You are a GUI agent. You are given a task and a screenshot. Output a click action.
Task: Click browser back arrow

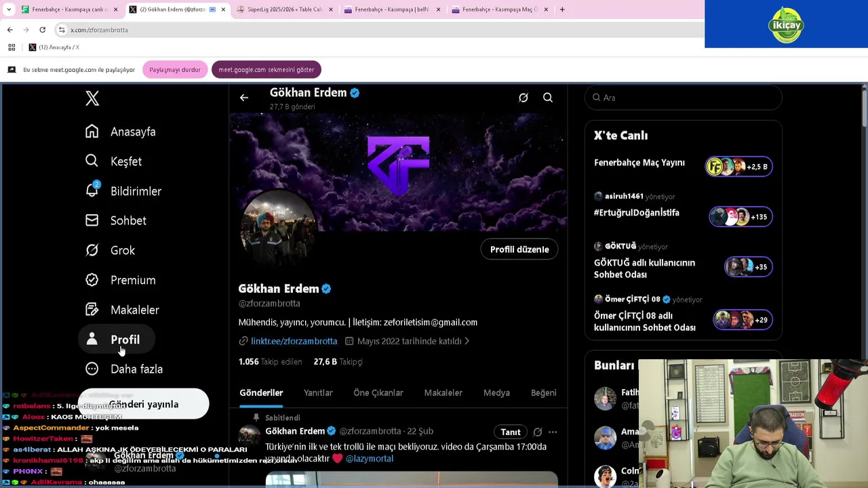9,30
